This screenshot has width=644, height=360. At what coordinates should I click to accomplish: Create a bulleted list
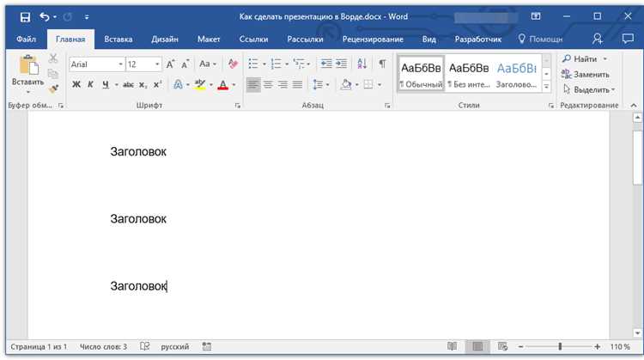253,64
